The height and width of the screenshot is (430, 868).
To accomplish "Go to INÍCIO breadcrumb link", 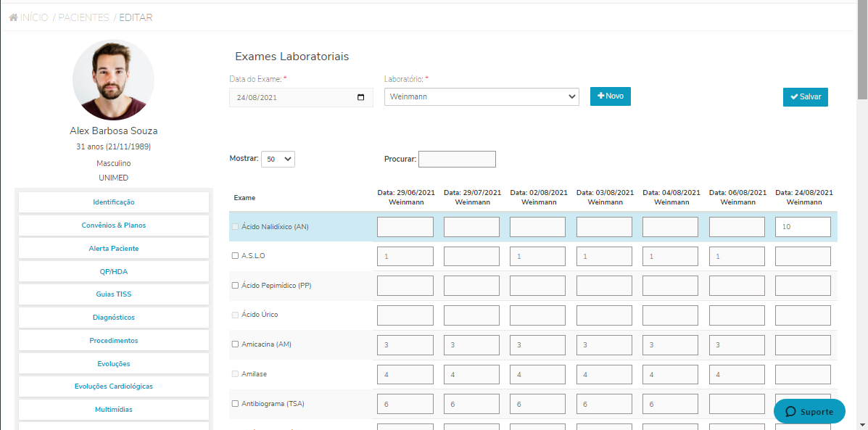I will pos(35,17).
